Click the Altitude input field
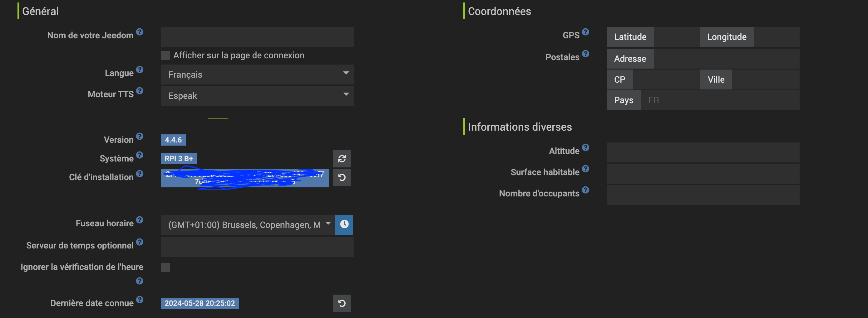The height and width of the screenshot is (318, 868). point(703,152)
